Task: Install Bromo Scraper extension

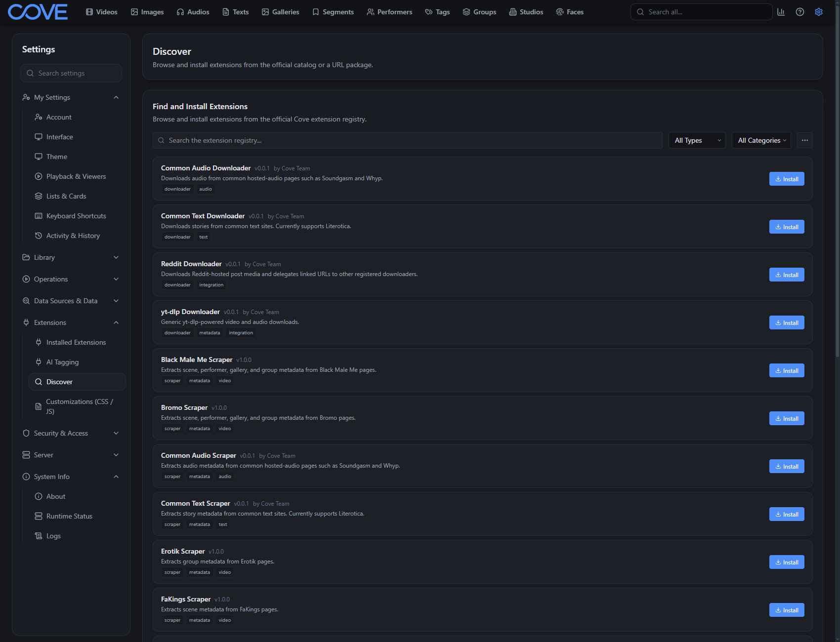Action: pyautogui.click(x=787, y=418)
